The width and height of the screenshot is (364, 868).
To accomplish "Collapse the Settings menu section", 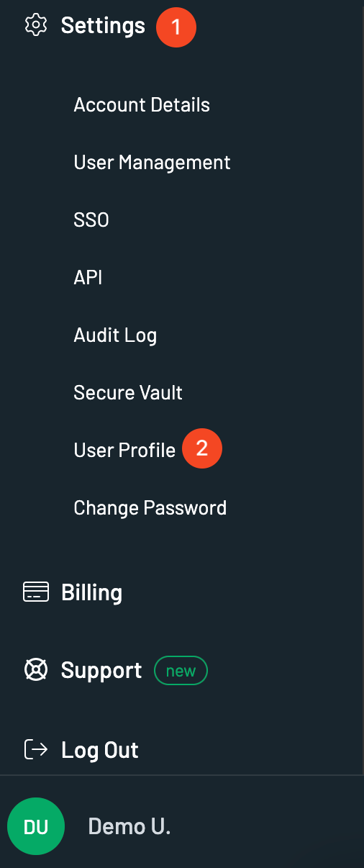I will coord(103,25).
